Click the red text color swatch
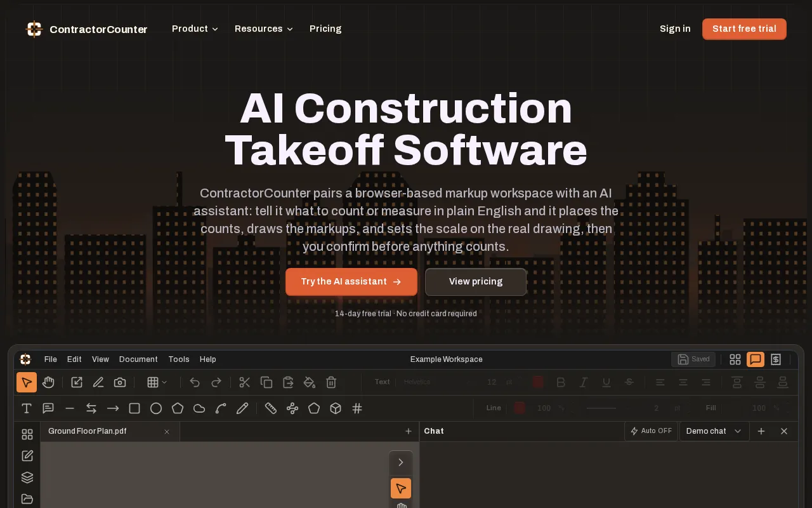The height and width of the screenshot is (508, 812). [x=538, y=382]
